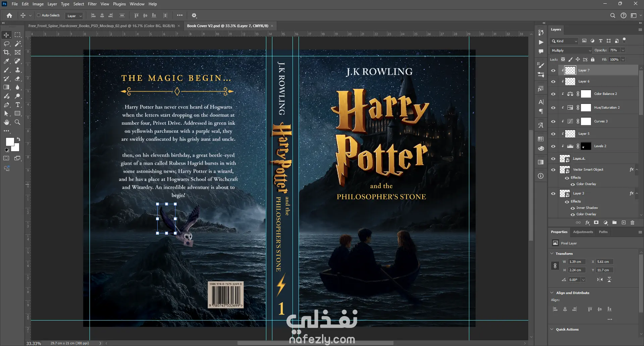The image size is (644, 346).
Task: Open the layer filter Kind dropdown
Action: coord(564,41)
